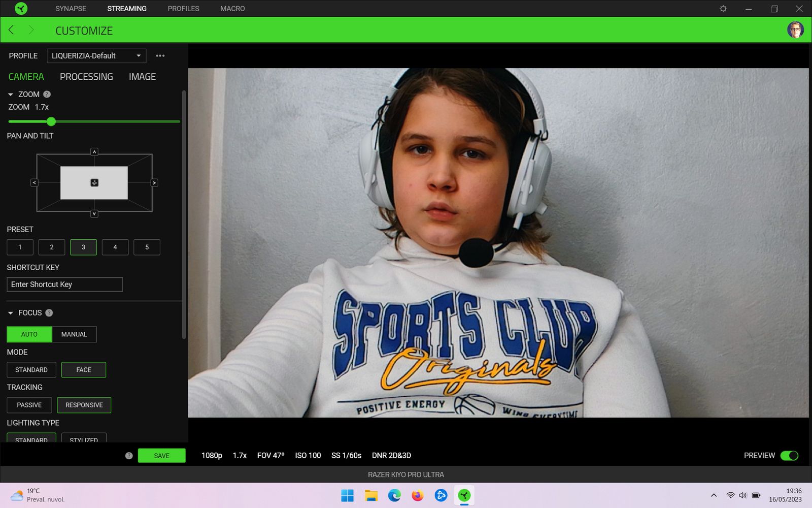Switch to Image settings tab

pyautogui.click(x=142, y=77)
